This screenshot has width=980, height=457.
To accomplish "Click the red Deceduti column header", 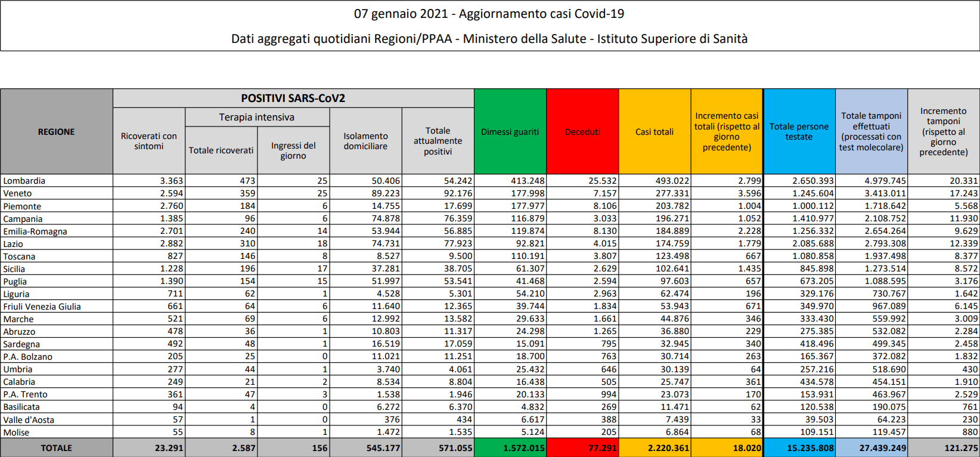I will (x=582, y=132).
